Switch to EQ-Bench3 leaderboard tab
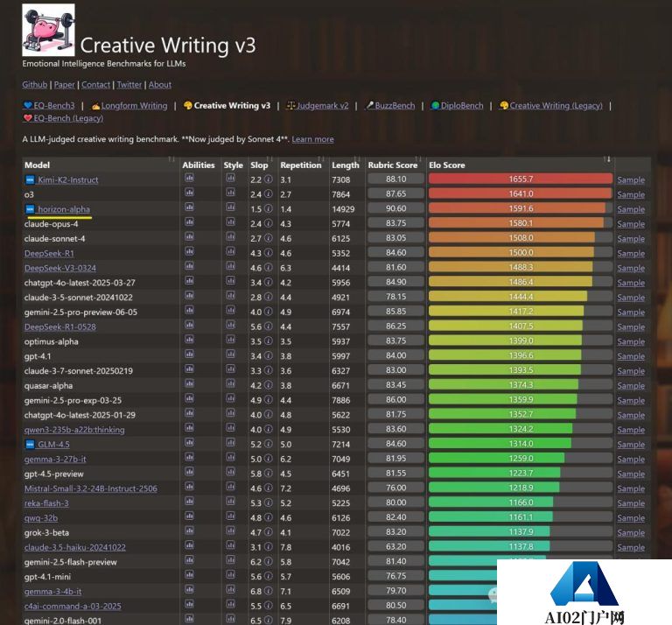Screen dimensions: 672x625 49,105
